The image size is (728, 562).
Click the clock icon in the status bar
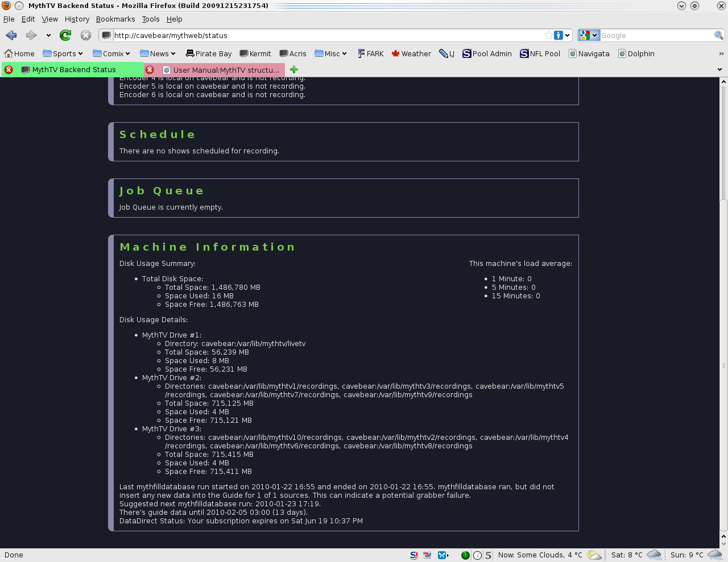(478, 555)
